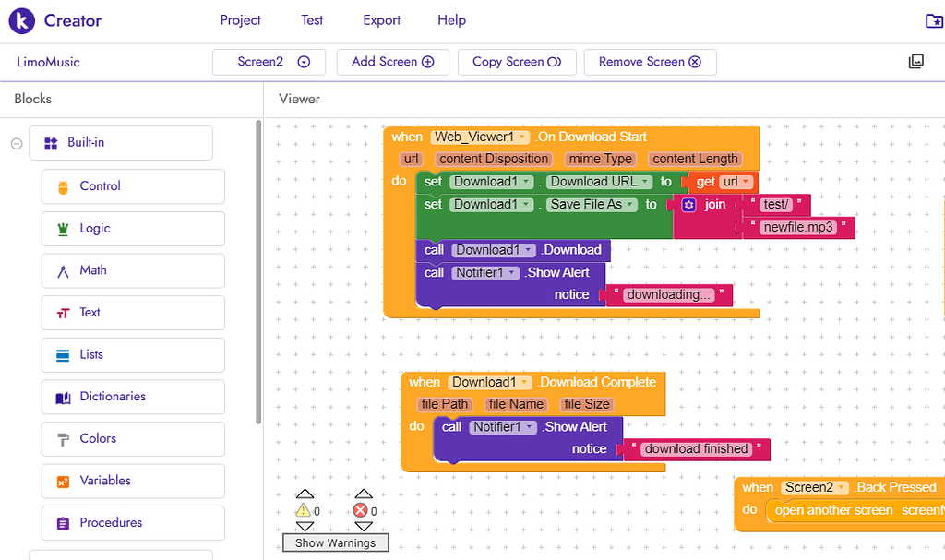
Task: Open the assets gallery icon
Action: [915, 62]
